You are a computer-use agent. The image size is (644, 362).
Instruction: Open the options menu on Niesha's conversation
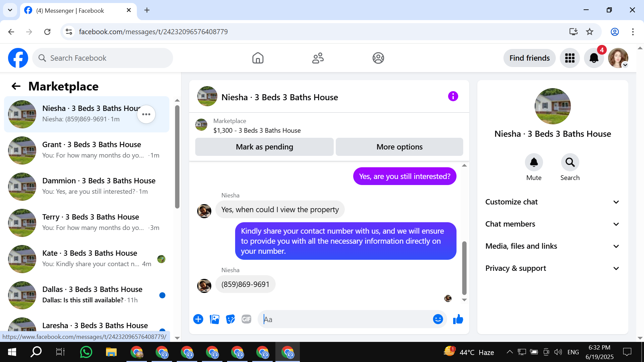[146, 114]
